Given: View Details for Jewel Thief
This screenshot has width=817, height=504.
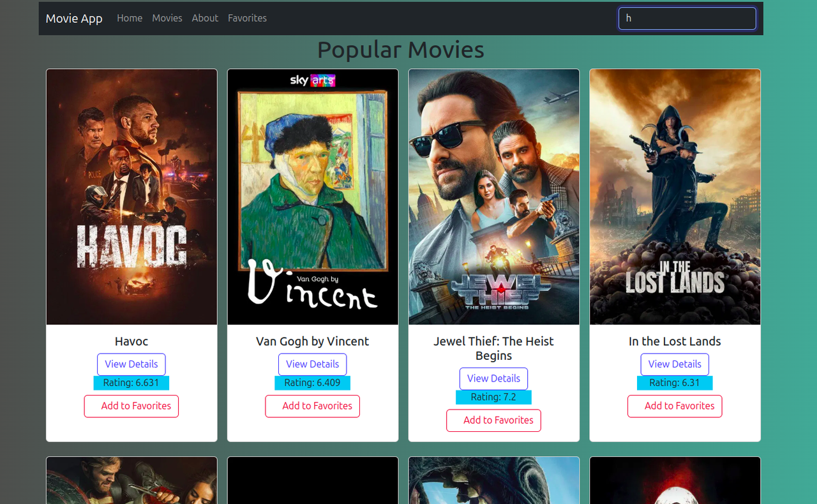Looking at the screenshot, I should pos(494,378).
